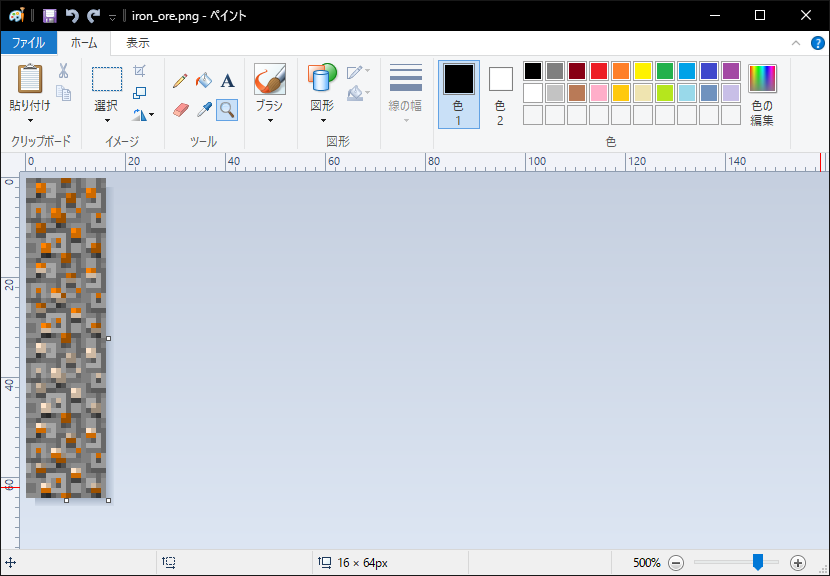830x576 pixels.
Task: Open the Edit colors rainbow icon
Action: point(762,78)
